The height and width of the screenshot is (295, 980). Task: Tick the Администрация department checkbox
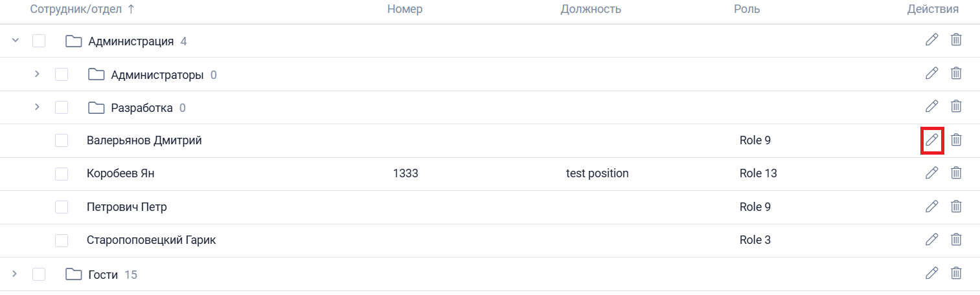(39, 41)
